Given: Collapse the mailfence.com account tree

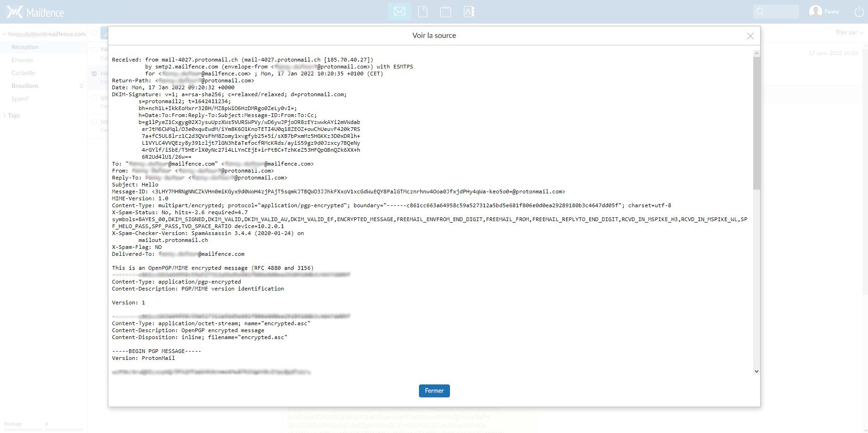Looking at the screenshot, I should pos(5,34).
